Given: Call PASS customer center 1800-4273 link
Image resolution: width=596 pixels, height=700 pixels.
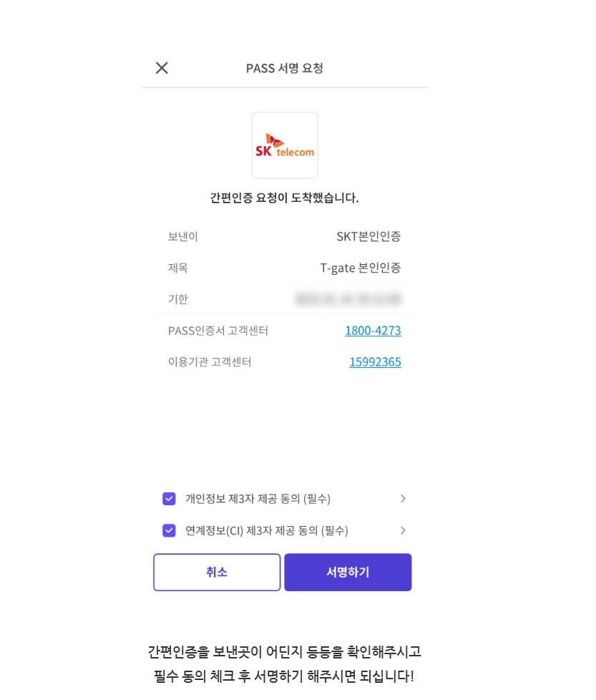Looking at the screenshot, I should coord(373,331).
